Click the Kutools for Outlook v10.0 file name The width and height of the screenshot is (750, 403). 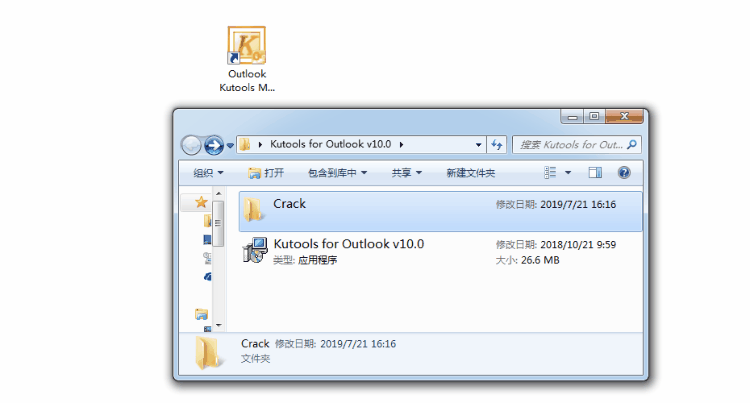[x=349, y=244]
